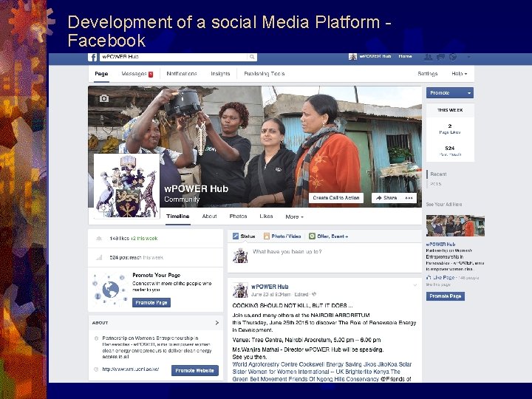Click the ad preview thumbnail image
Screen dimensions: 532x399
coord(455,225)
